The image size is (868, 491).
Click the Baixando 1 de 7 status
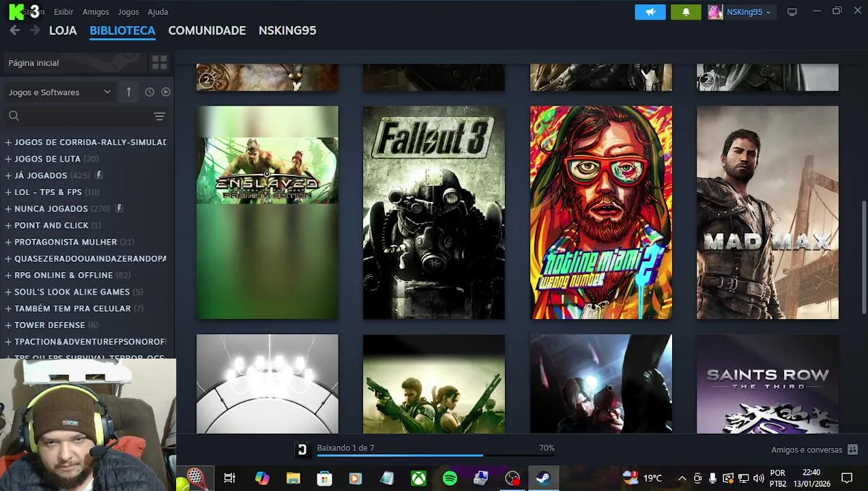click(345, 448)
